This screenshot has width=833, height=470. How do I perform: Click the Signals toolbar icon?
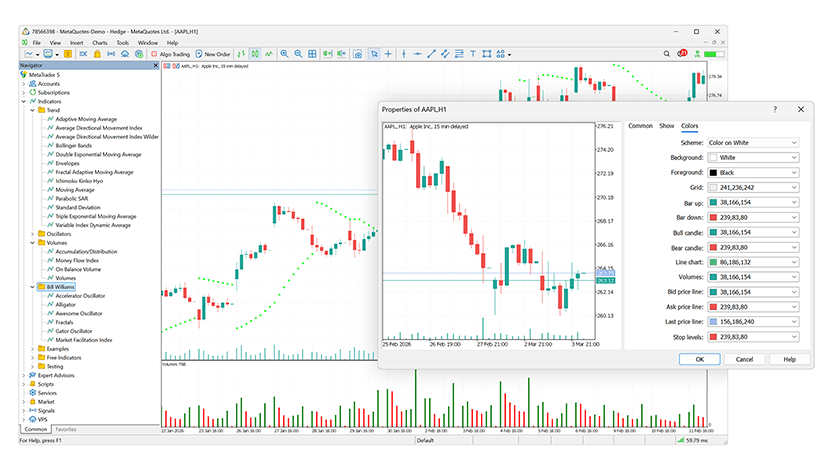click(111, 54)
